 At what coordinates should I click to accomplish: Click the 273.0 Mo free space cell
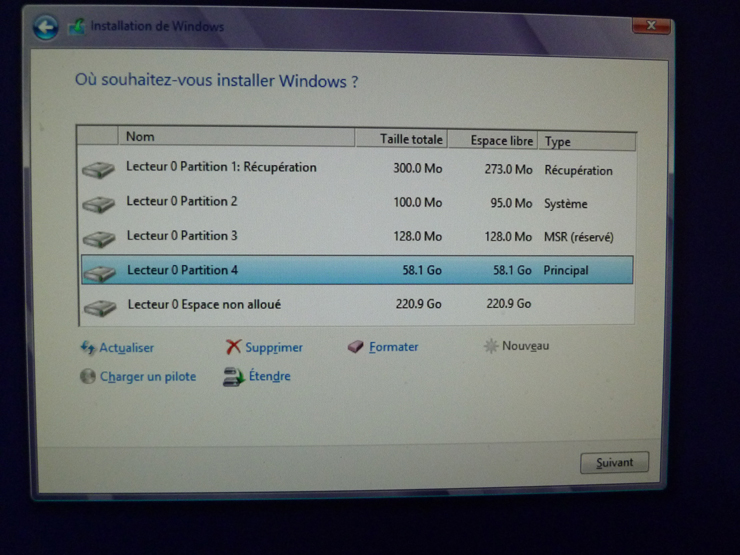508,169
